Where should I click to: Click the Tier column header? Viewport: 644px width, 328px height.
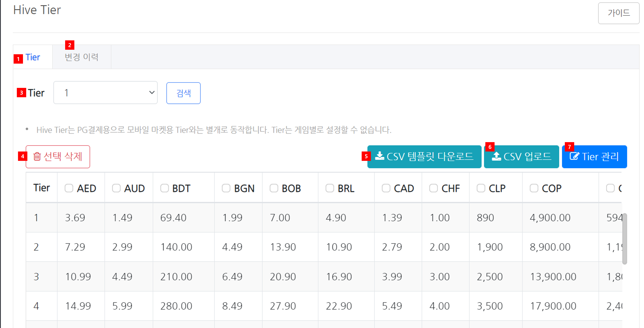tap(42, 188)
